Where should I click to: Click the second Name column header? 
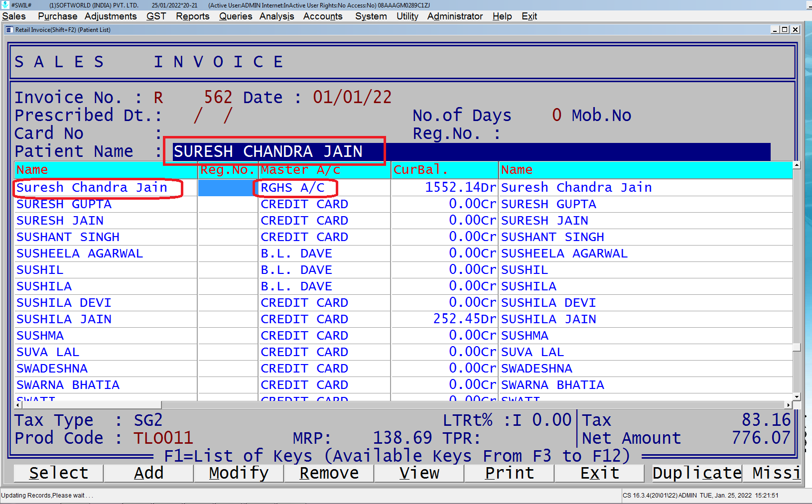click(646, 170)
